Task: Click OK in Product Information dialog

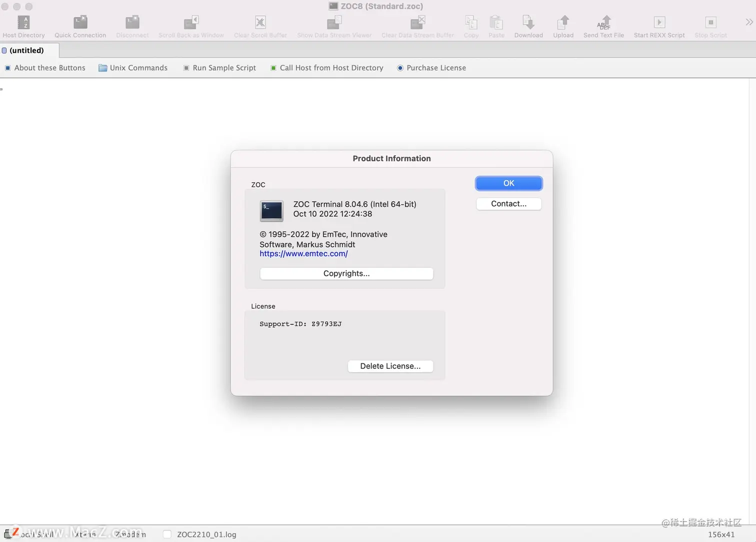Action: tap(508, 183)
